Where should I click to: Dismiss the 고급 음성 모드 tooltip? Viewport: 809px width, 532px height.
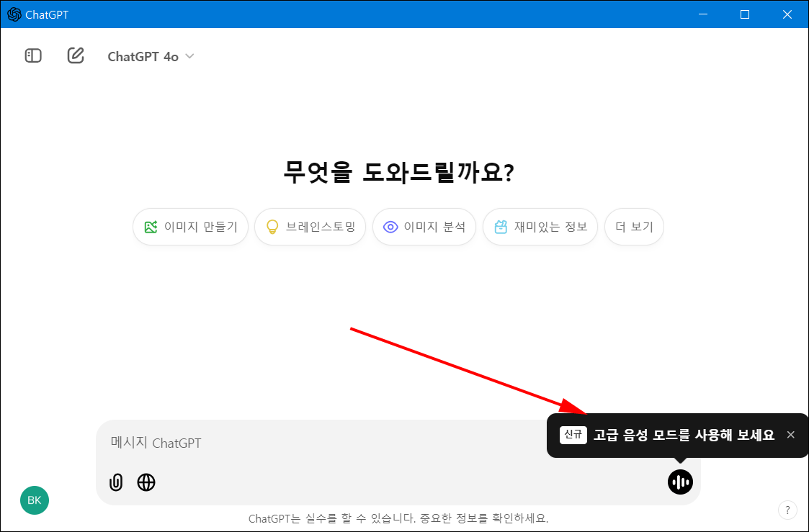790,435
